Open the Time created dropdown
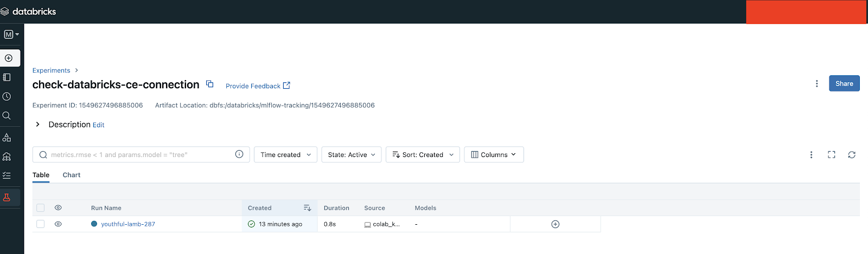Image resolution: width=868 pixels, height=254 pixels. (x=285, y=155)
